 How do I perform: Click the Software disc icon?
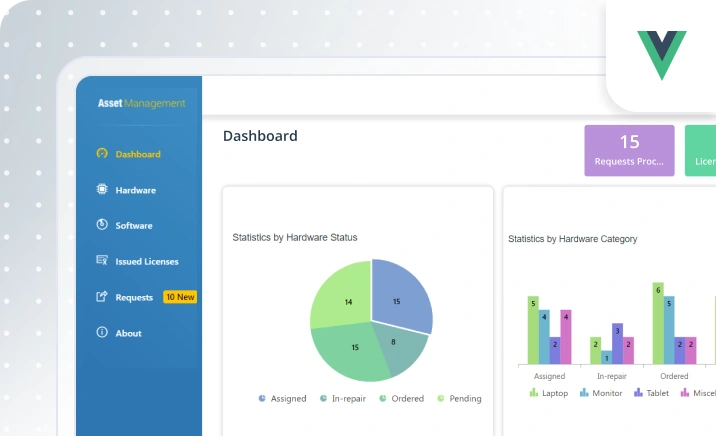(102, 225)
